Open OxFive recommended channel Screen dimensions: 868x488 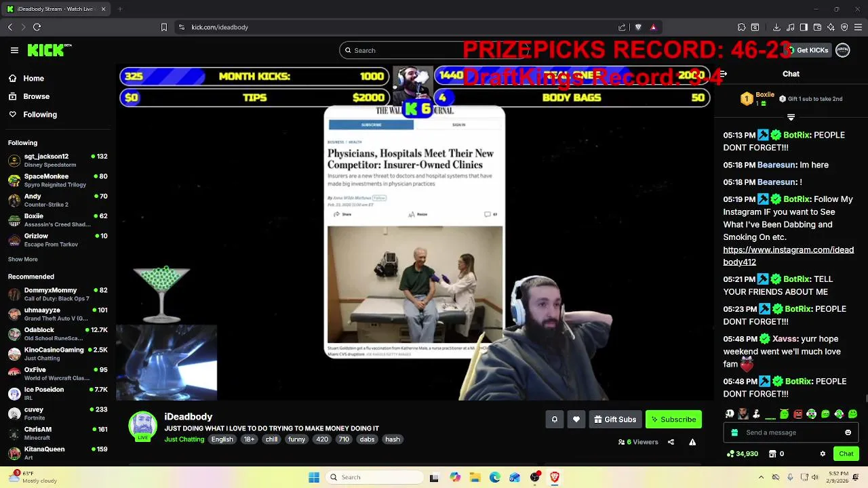58,373
